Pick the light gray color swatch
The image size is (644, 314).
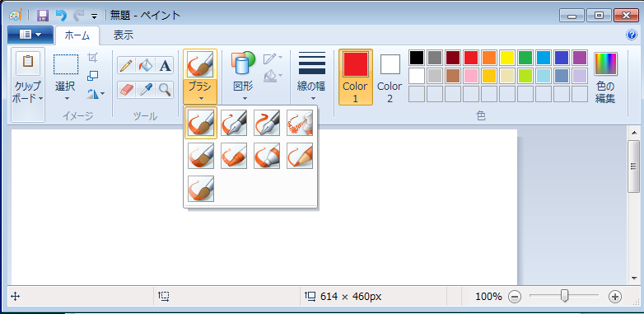coord(435,76)
